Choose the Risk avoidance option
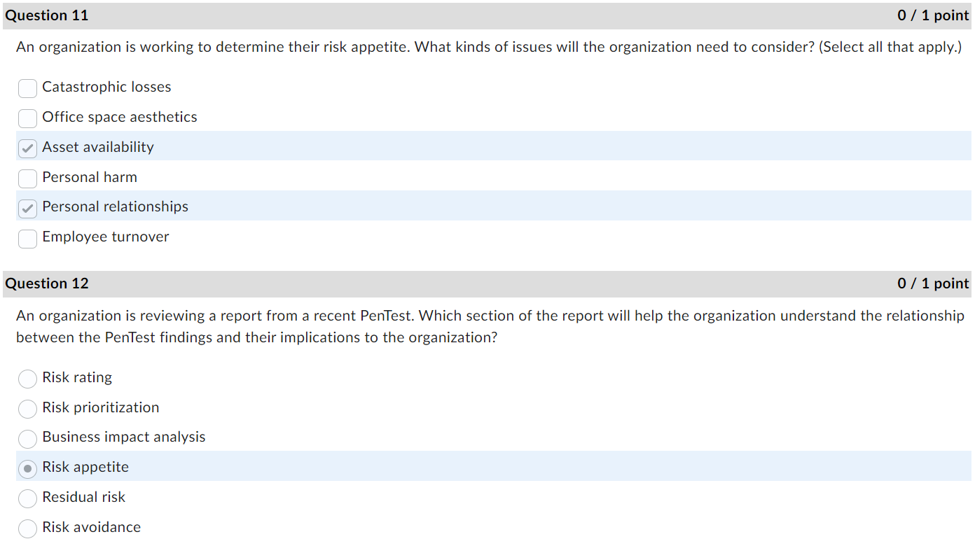The height and width of the screenshot is (560, 975). coord(27,528)
